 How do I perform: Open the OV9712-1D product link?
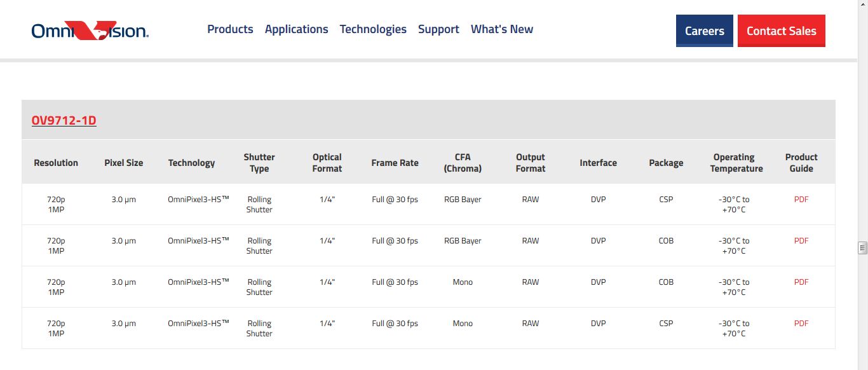point(64,121)
